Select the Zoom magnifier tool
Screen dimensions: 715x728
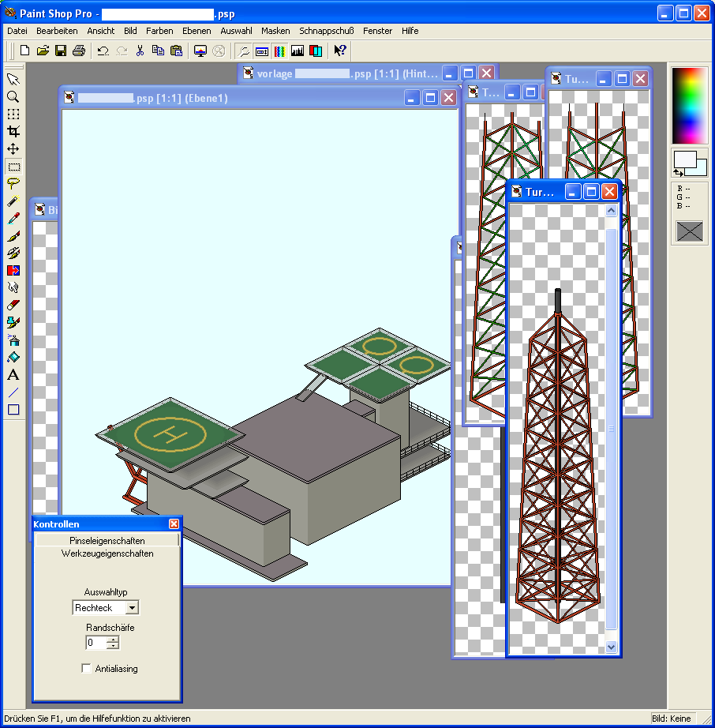(x=13, y=96)
